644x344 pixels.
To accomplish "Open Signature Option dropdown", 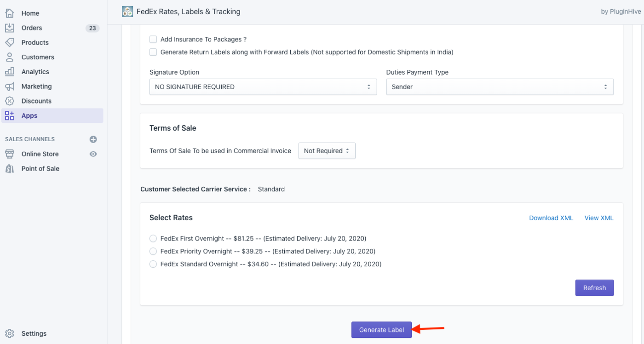I will pyautogui.click(x=263, y=87).
